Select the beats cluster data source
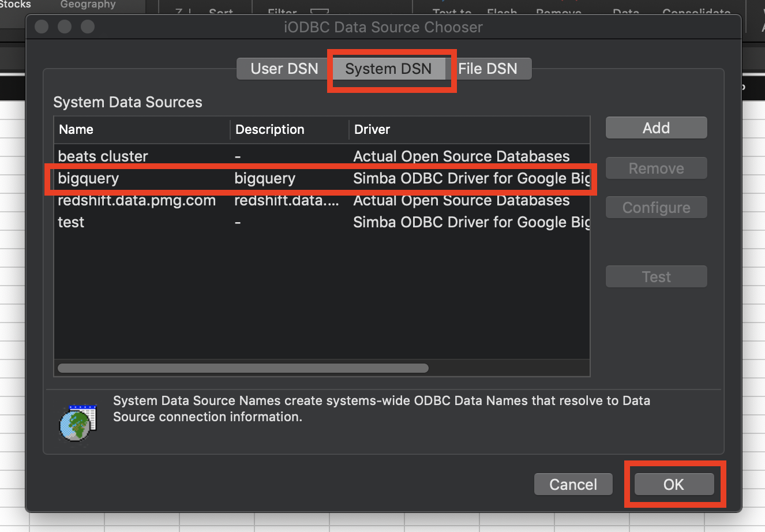 coord(322,156)
